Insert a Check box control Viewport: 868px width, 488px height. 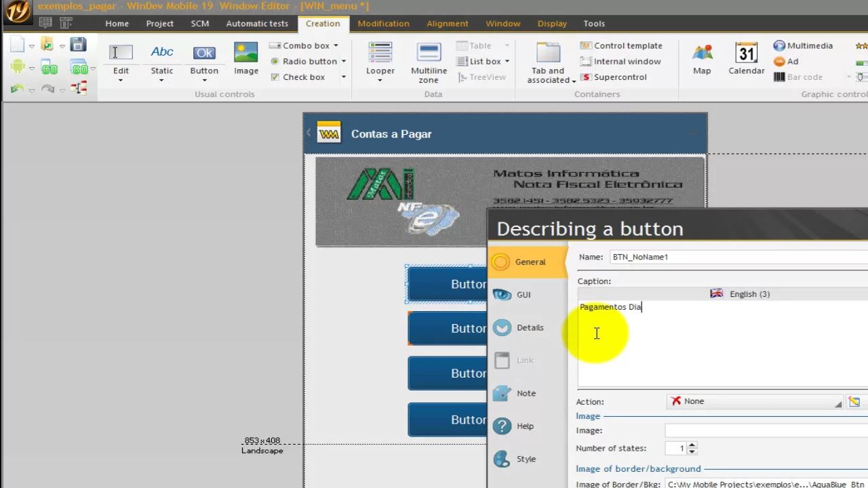tap(298, 77)
